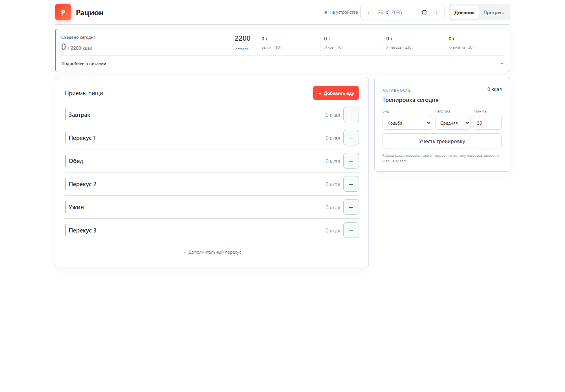The height and width of the screenshot is (392, 565).
Task: Go to previous day arrow
Action: click(x=368, y=13)
